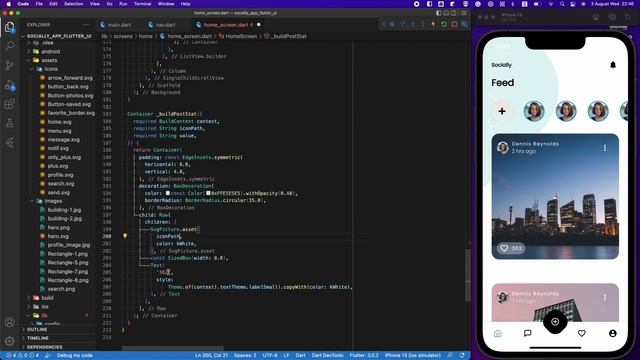This screenshot has width=640, height=360.
Task: Tap the chat tab icon in simulator
Action: (x=527, y=333)
